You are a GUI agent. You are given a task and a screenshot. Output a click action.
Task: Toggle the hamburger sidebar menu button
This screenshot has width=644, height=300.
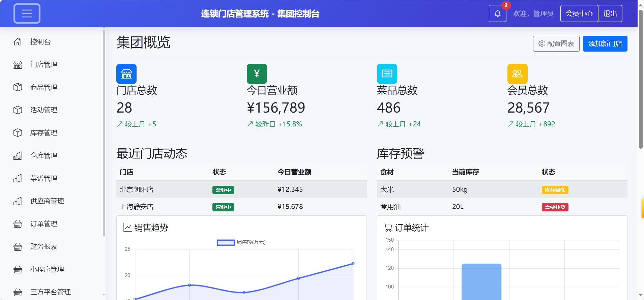point(27,13)
